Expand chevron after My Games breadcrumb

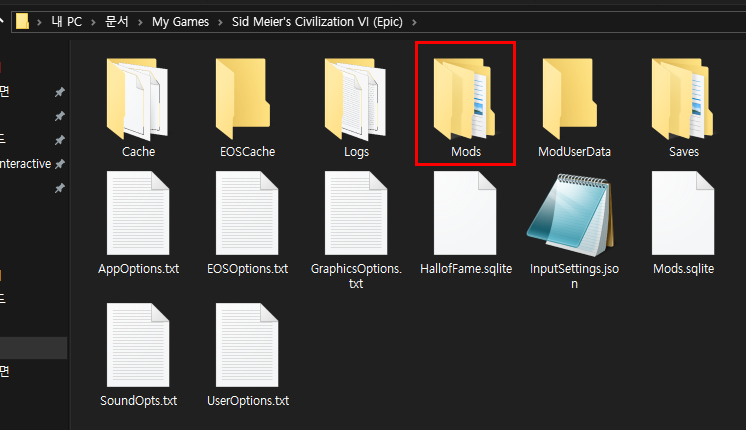coord(220,22)
